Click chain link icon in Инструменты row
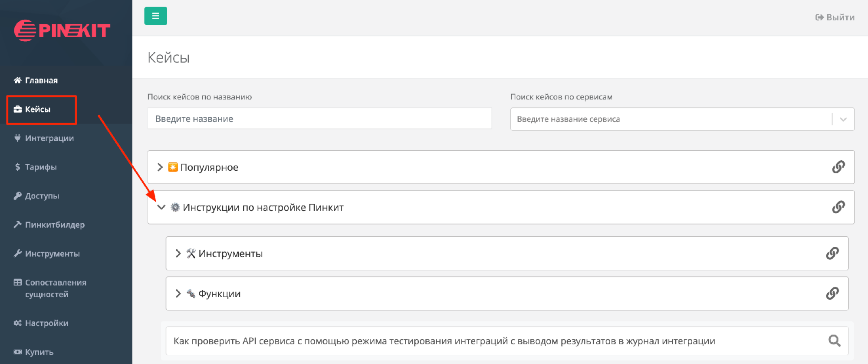Screen dimensions: 868x364 (832, 253)
